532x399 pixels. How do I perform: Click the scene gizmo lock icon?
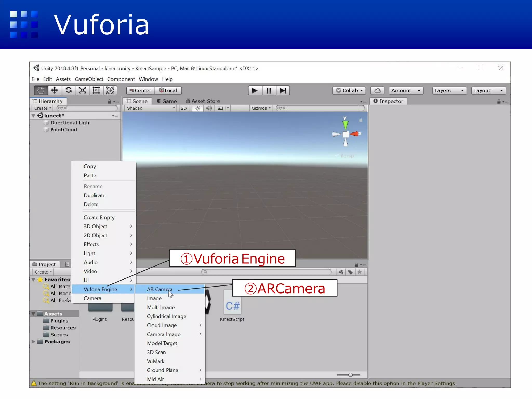point(361,120)
